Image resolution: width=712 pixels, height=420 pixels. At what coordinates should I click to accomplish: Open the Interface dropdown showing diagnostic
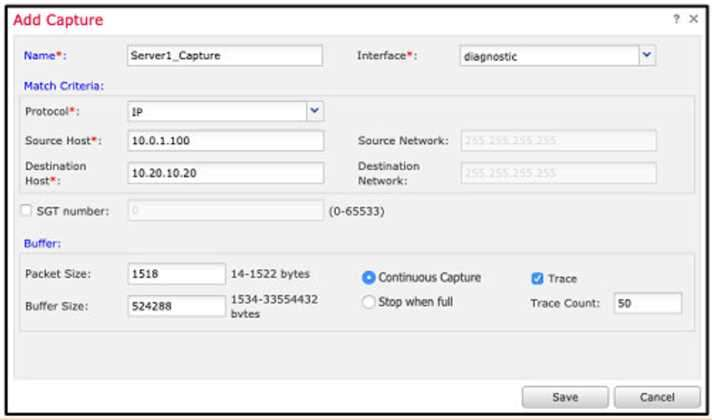[647, 56]
